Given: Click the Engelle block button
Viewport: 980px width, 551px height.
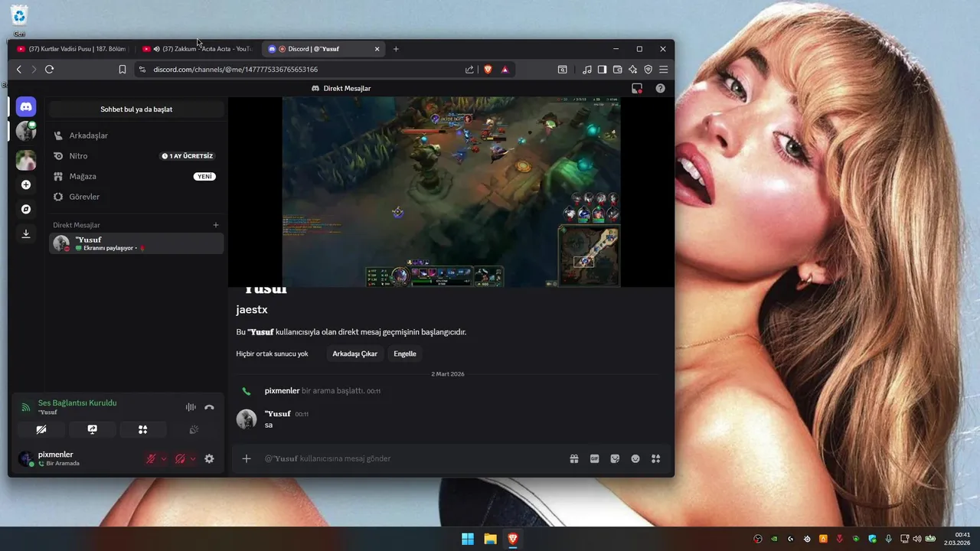Looking at the screenshot, I should pos(405,354).
